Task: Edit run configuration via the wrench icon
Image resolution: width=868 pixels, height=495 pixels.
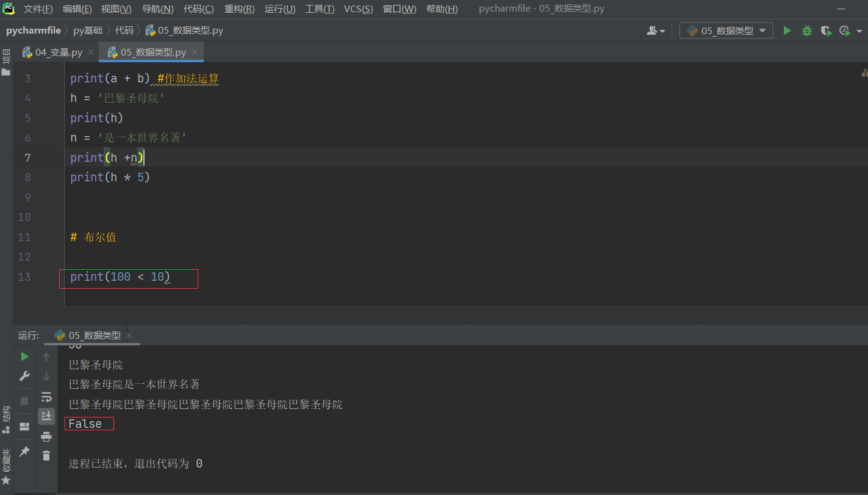Action: (24, 375)
